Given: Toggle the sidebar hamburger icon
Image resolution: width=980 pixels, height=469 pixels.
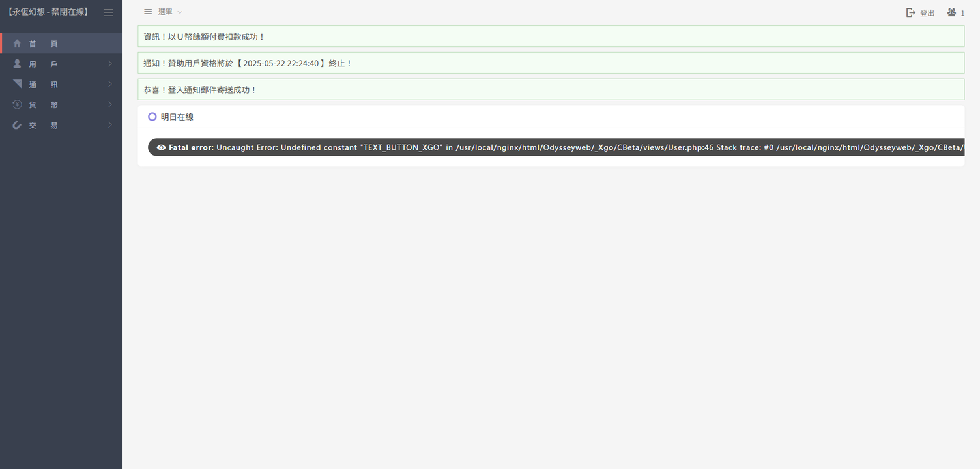Looking at the screenshot, I should (108, 12).
